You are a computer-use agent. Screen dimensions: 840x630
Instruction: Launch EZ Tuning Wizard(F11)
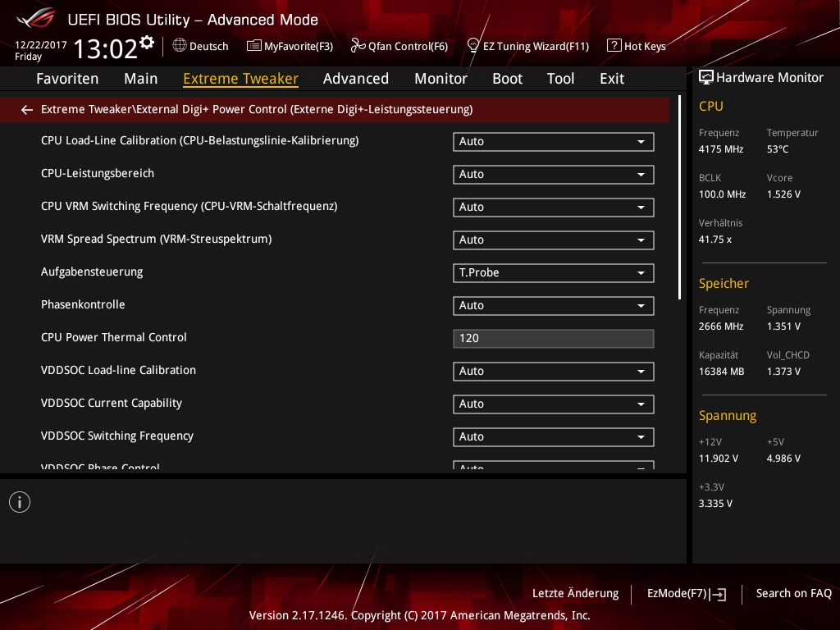pos(528,46)
